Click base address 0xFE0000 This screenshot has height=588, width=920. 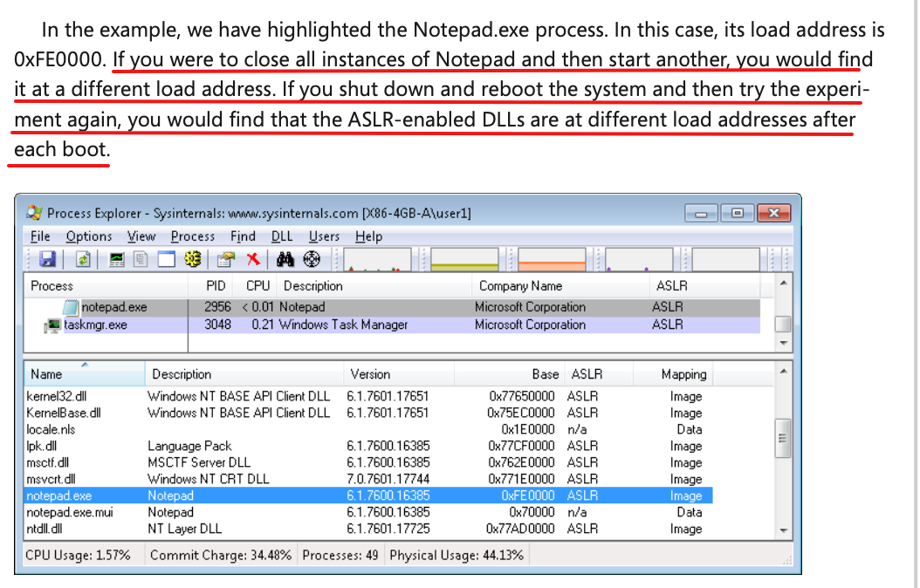[527, 496]
